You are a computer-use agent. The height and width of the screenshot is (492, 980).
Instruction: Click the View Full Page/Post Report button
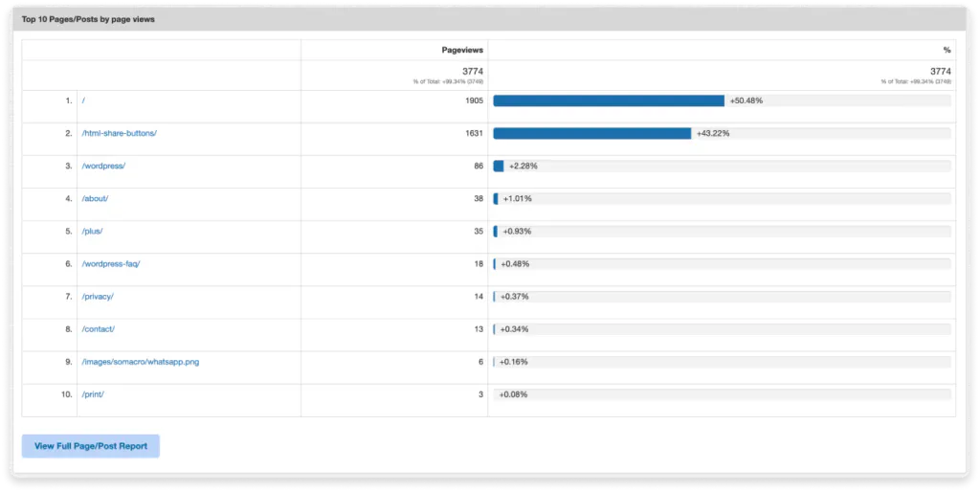[x=91, y=446]
